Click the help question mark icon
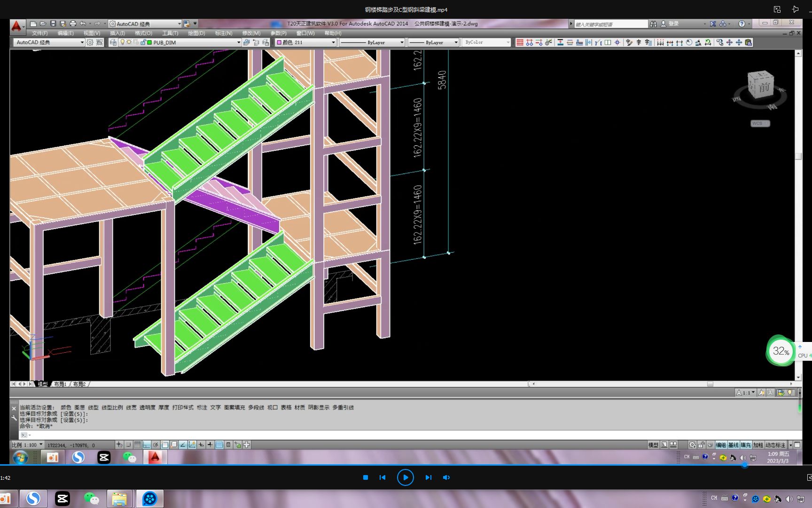This screenshot has height=508, width=812. point(742,24)
